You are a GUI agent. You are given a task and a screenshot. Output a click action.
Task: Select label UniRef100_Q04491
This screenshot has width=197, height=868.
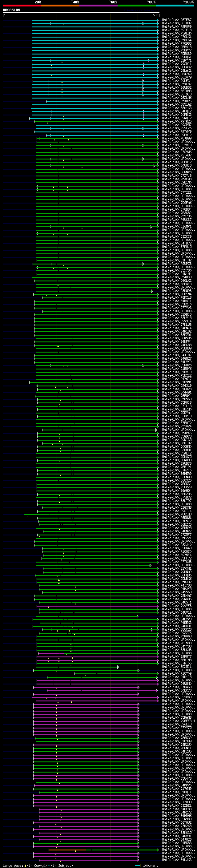[176, 392]
